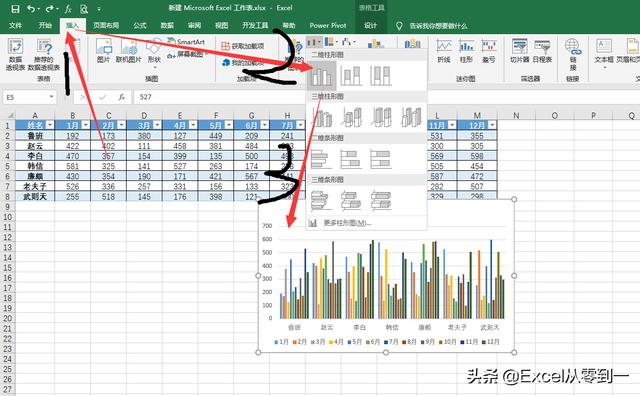
Task: Choose 2-D clustered bar chart
Action: (x=321, y=159)
